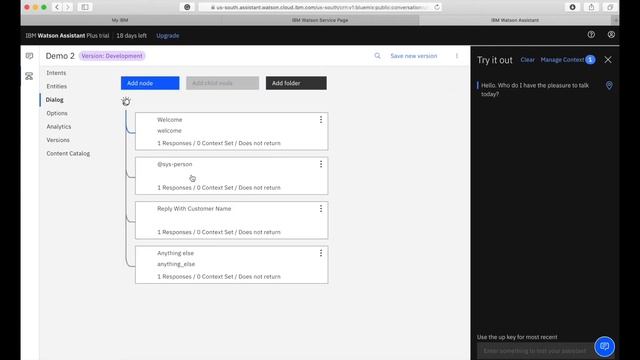The width and height of the screenshot is (640, 360).
Task: Click the location pin icon beside greeting
Action: click(609, 85)
